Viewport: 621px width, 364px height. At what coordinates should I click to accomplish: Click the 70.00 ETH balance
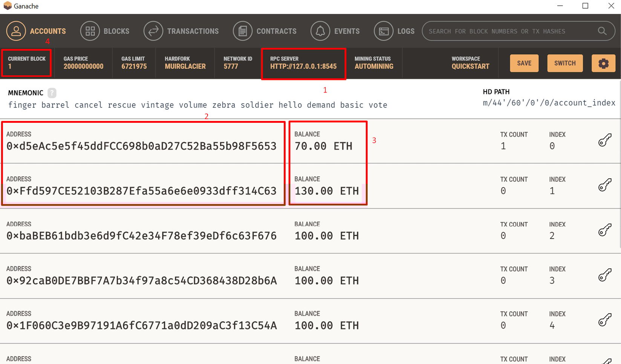(x=323, y=146)
